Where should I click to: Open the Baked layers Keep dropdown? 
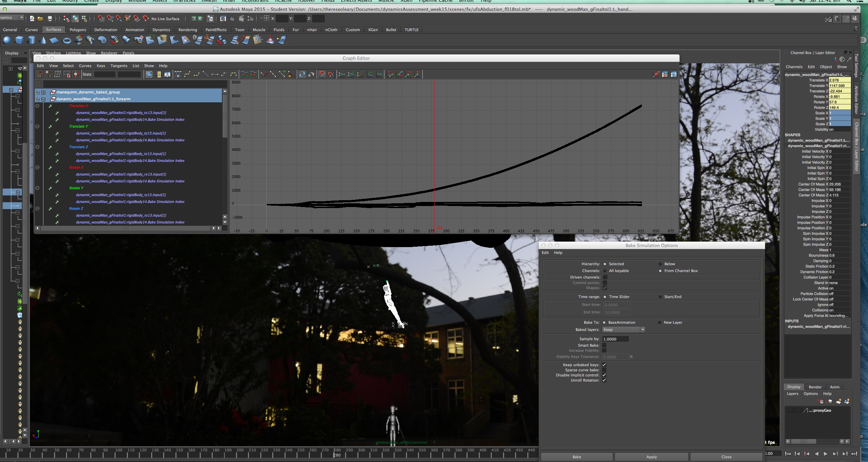pyautogui.click(x=623, y=330)
